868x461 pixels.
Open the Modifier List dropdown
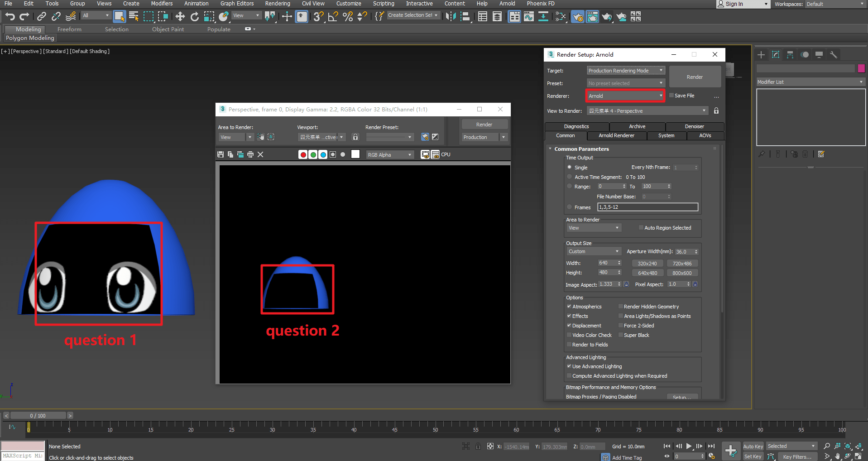pyautogui.click(x=810, y=82)
